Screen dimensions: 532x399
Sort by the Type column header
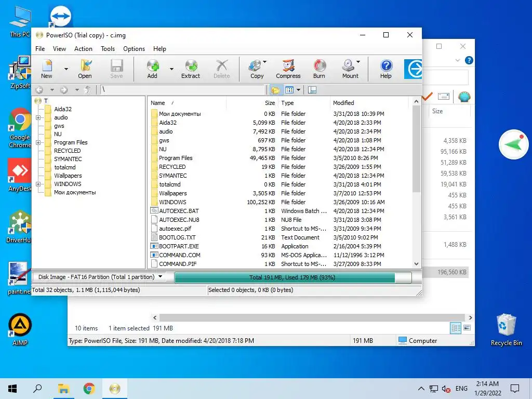pyautogui.click(x=304, y=103)
